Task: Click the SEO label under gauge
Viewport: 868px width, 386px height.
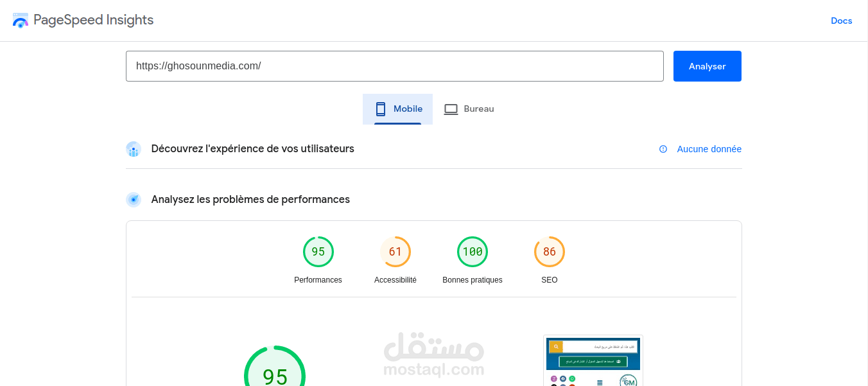Action: [x=550, y=280]
